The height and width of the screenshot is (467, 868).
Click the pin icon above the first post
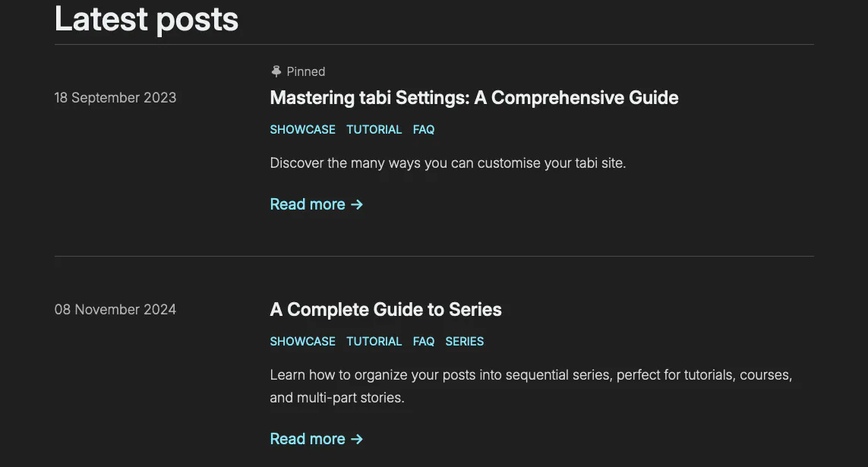pos(276,71)
